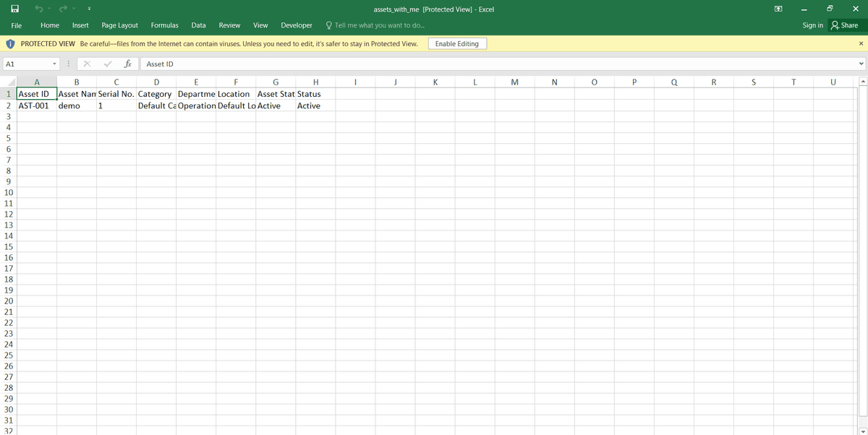Open the Insert Function dialog
The height and width of the screenshot is (435, 868).
point(128,64)
